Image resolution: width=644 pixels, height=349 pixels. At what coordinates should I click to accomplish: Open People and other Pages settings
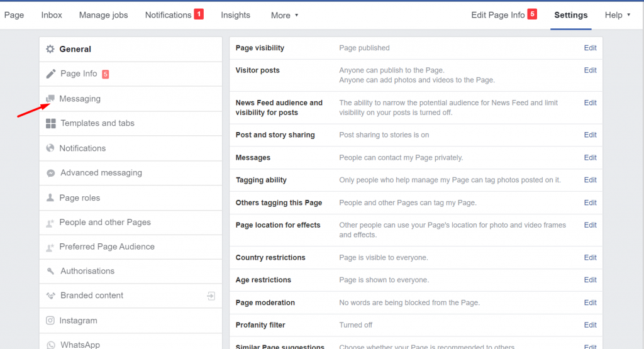pyautogui.click(x=131, y=223)
